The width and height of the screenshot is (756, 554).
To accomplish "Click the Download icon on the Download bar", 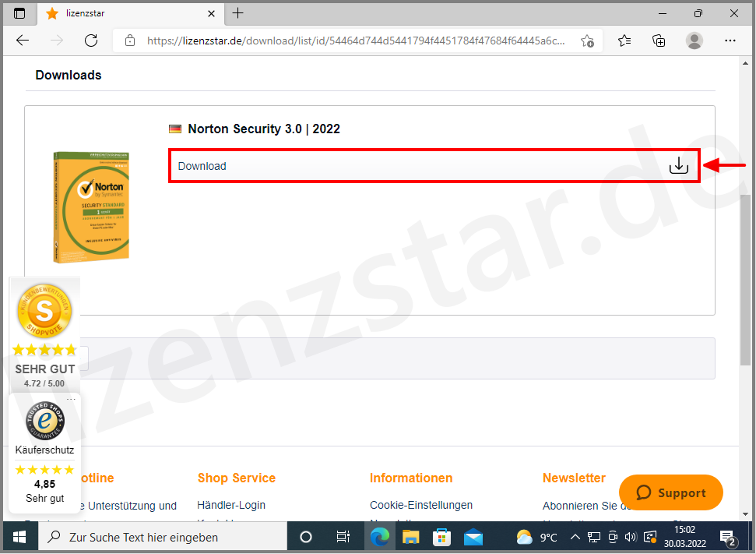I will pyautogui.click(x=678, y=165).
